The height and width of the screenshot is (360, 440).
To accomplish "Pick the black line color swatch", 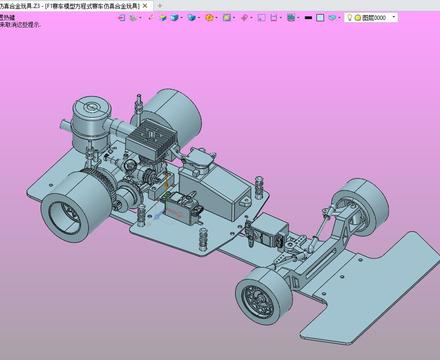I will click(x=308, y=18).
